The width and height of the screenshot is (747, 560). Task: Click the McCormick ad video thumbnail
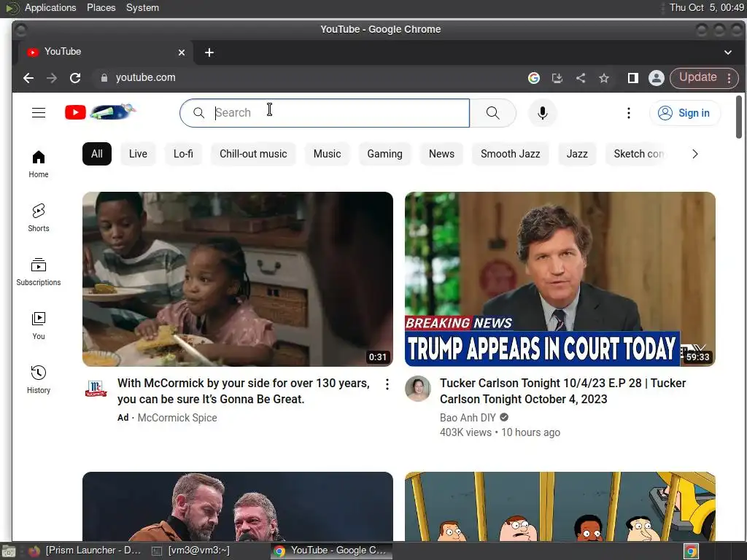(238, 279)
